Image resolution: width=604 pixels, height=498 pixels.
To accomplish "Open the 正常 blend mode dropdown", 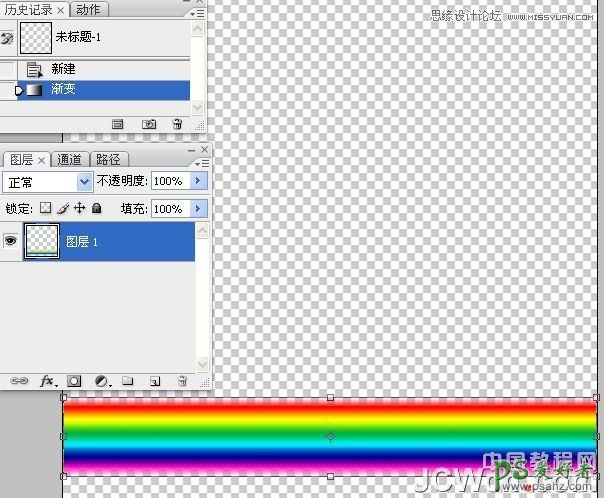I will click(x=47, y=181).
